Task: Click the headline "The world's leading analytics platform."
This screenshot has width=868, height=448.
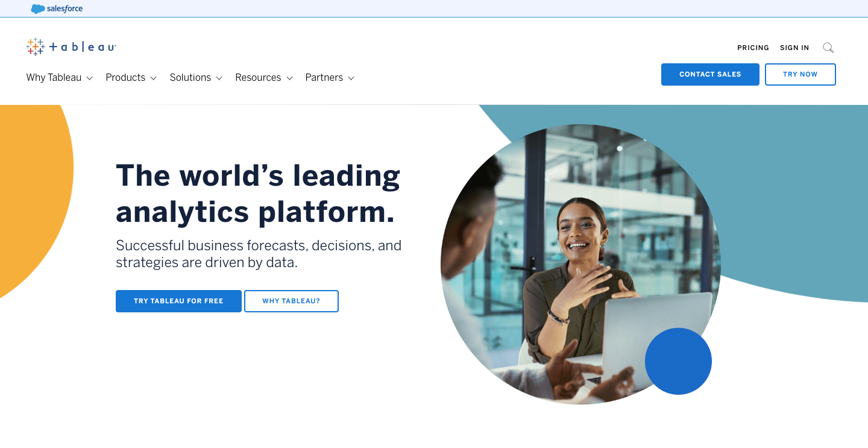Action: tap(258, 194)
